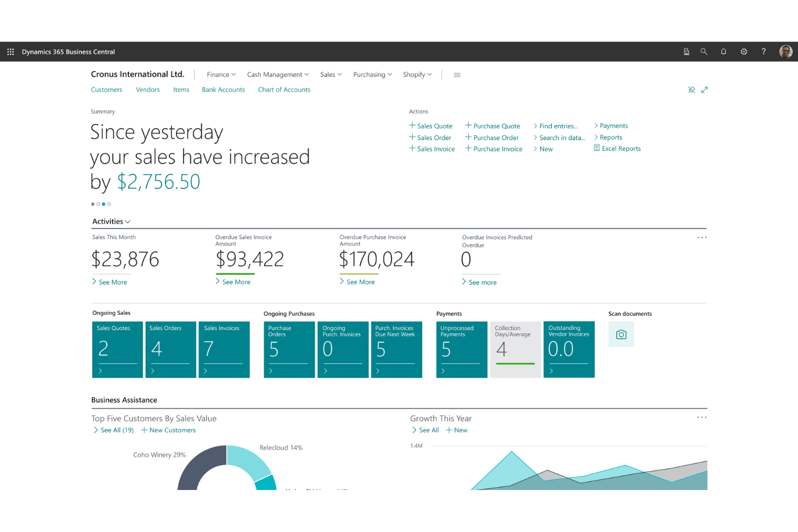Click the hamburger more-menus icon
Screen dimensions: 798x532
[457, 74]
